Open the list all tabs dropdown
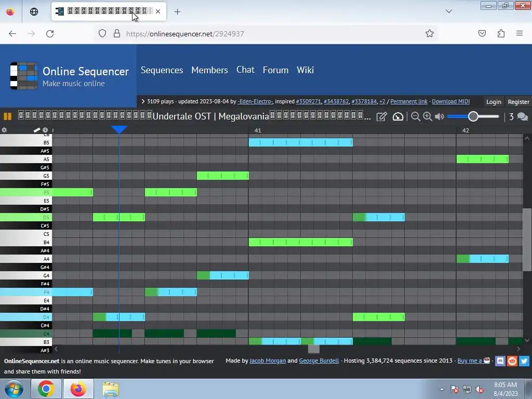Viewport: 532px width, 399px height. coord(449,11)
